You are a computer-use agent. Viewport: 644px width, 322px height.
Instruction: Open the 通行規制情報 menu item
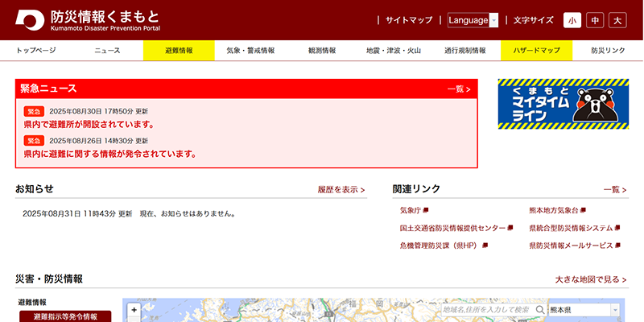coord(465,51)
